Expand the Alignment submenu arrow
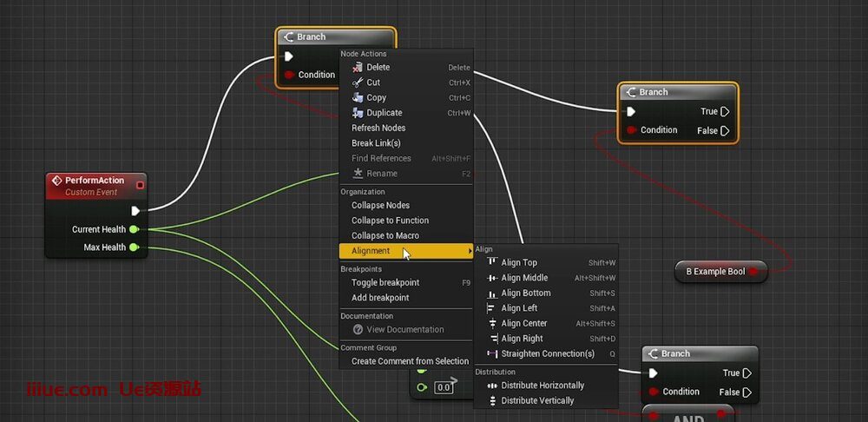Screen dimensions: 868x422 [470, 252]
